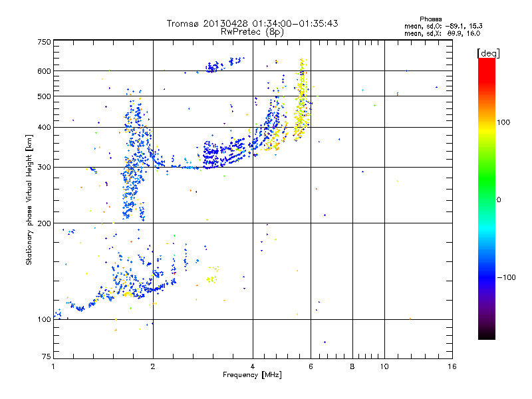This screenshot has height=399, width=532.
Task: Click the 'mean, sd,X: 89.9, 16.0' line
Action: (x=442, y=33)
